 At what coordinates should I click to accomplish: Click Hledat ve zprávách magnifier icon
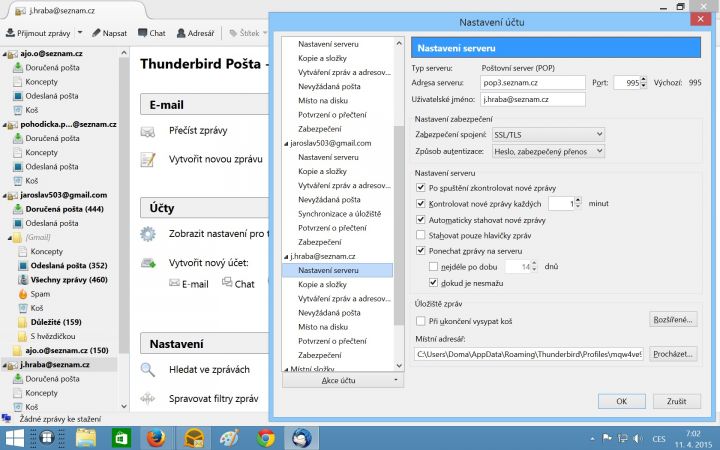(148, 370)
